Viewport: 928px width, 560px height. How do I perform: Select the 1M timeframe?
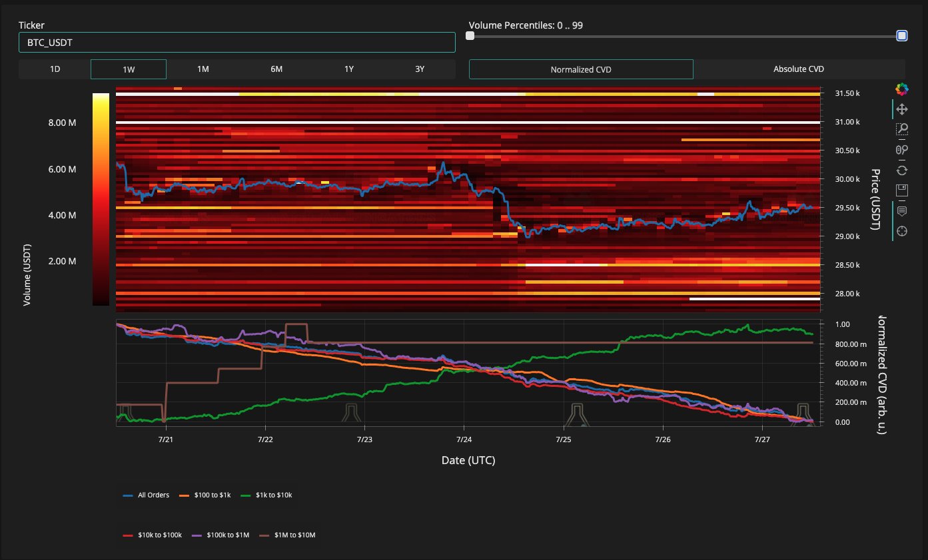(x=203, y=69)
